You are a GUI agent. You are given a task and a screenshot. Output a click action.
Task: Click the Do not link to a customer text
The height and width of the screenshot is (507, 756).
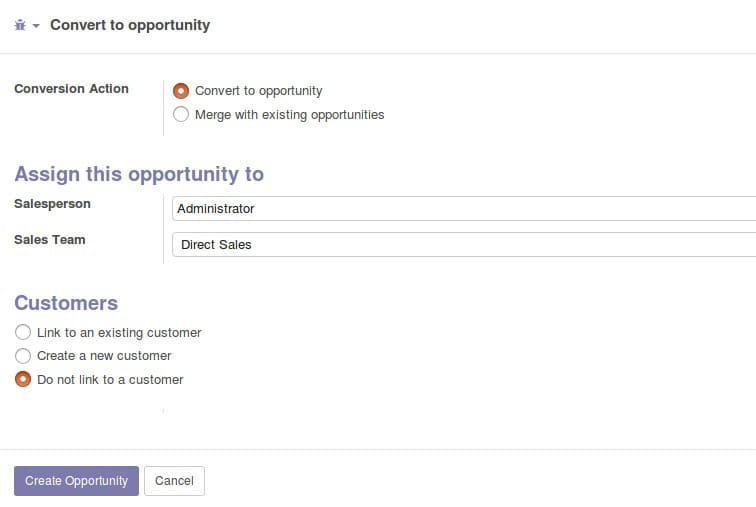tap(110, 380)
